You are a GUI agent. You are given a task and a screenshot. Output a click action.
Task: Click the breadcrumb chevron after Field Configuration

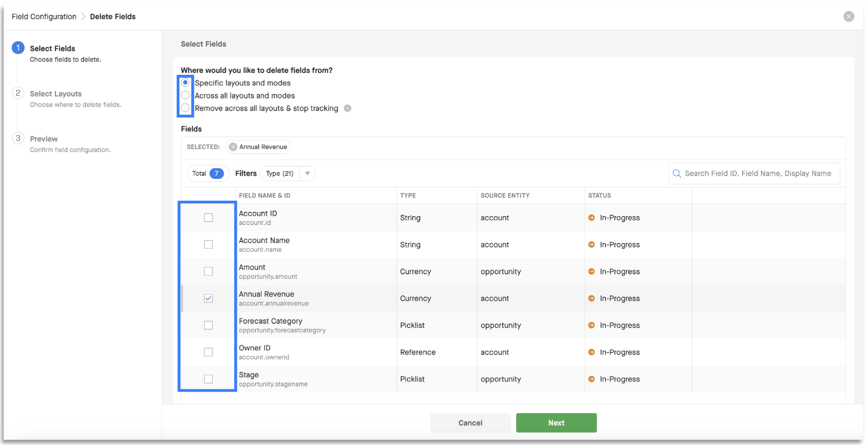pyautogui.click(x=83, y=17)
